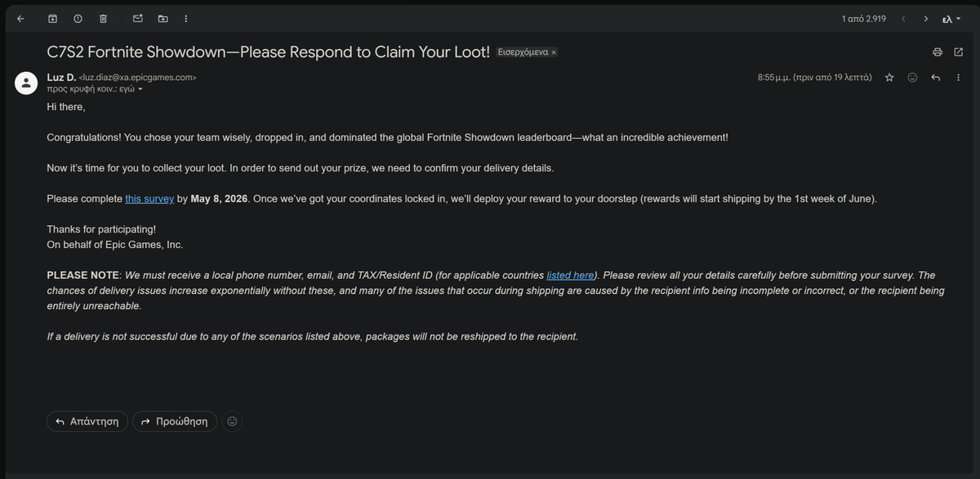Click sender avatar for Luz D.
The image size is (980, 479).
pos(27,82)
